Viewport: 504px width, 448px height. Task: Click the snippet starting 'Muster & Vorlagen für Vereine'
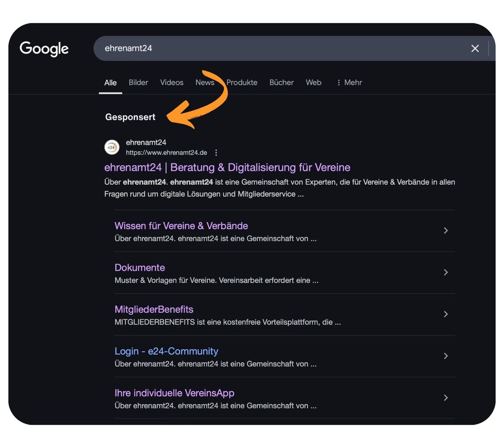[217, 280]
